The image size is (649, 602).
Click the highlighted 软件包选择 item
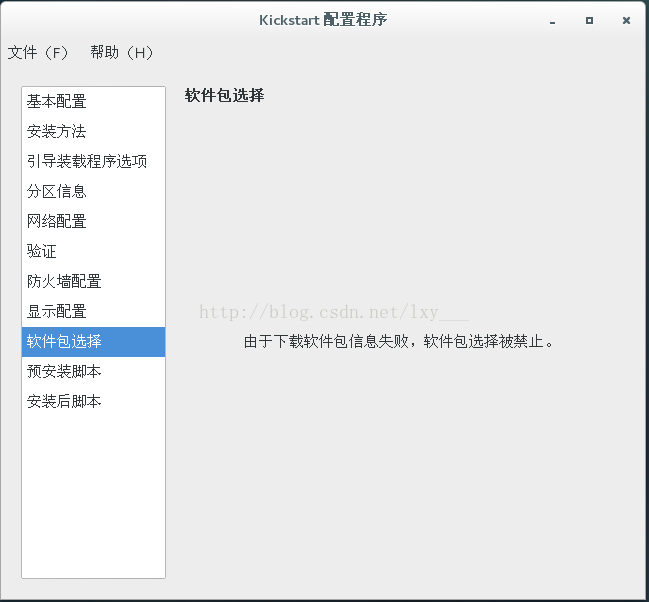(x=94, y=342)
